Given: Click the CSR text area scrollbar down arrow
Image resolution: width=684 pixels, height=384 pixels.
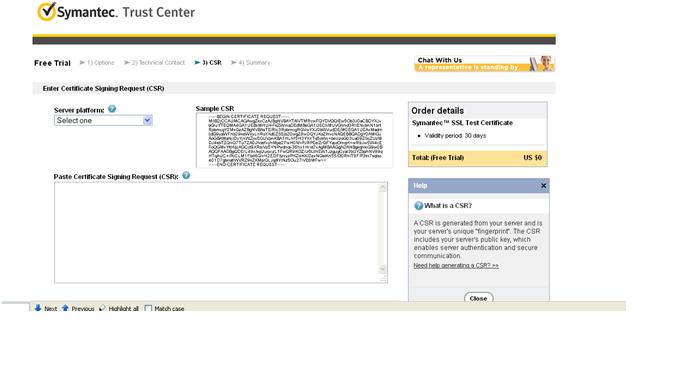Looking at the screenshot, I should click(x=383, y=269).
